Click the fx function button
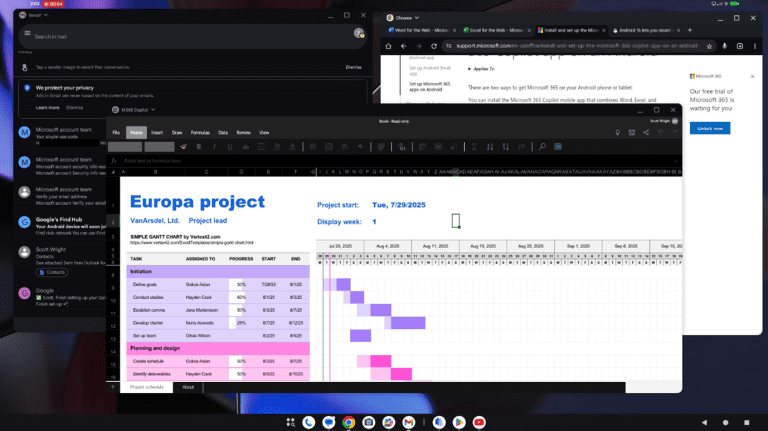768x431 pixels. pos(114,161)
